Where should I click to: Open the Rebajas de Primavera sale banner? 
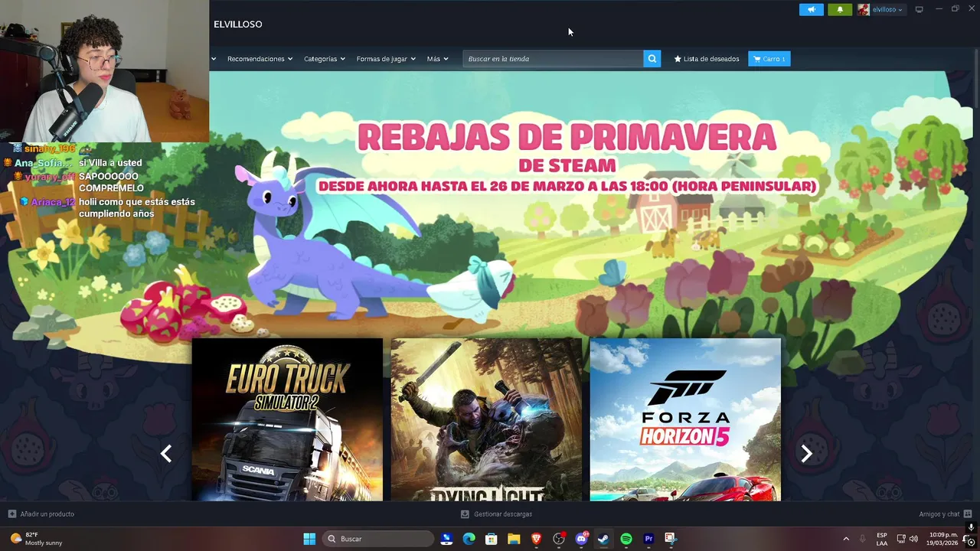coord(567,157)
